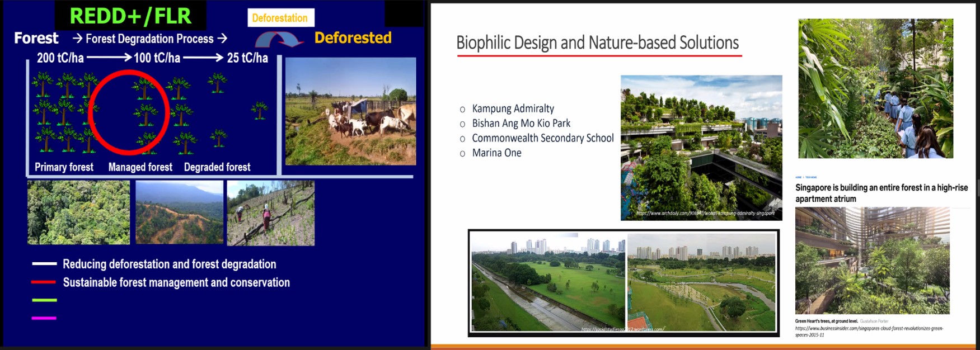Screen dimensions: 980x350
Task: Select the bullet circle beside Marina One
Action: [x=462, y=154]
